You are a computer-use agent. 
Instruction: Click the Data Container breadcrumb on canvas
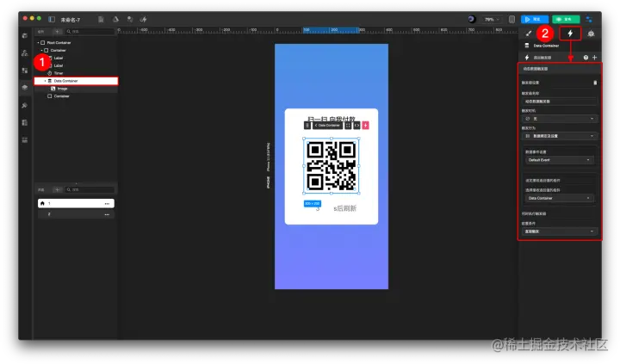[x=328, y=126]
